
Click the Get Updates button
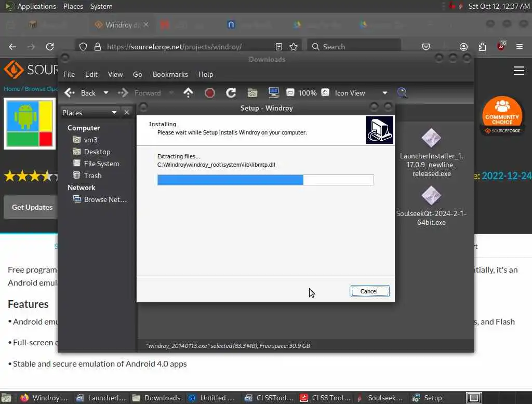tap(31, 207)
